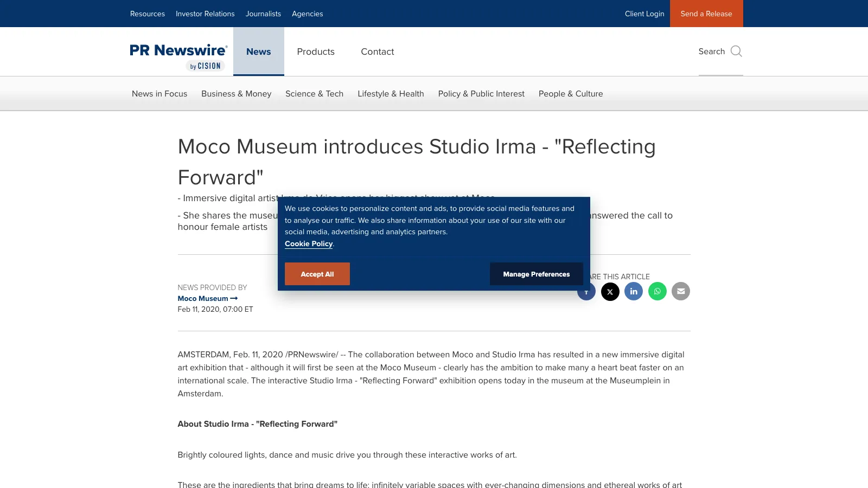Viewport: 868px width, 488px height.
Task: Click "About Studio Irma" subheading
Action: click(x=258, y=424)
